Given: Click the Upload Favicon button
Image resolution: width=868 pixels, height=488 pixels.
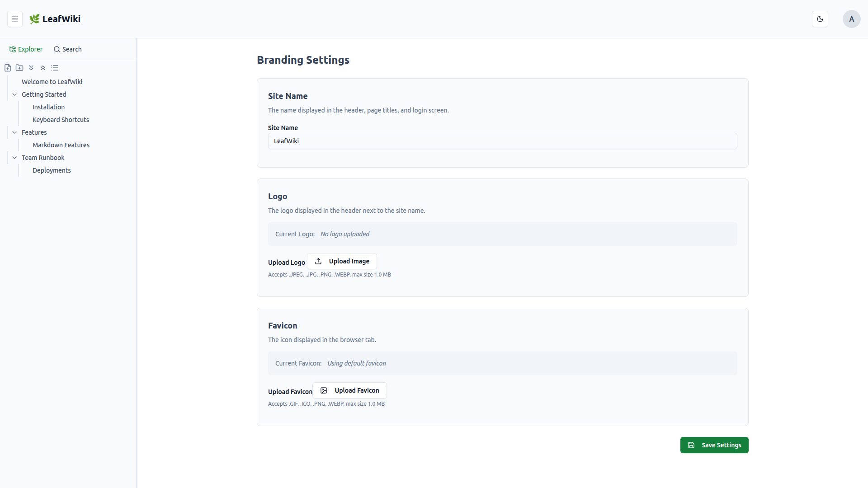Looking at the screenshot, I should coord(349,390).
